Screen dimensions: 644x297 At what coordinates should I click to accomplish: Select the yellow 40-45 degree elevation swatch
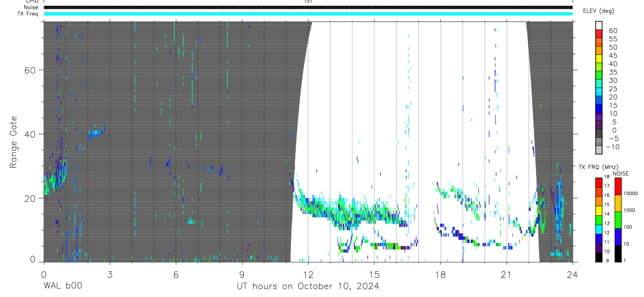tap(599, 59)
